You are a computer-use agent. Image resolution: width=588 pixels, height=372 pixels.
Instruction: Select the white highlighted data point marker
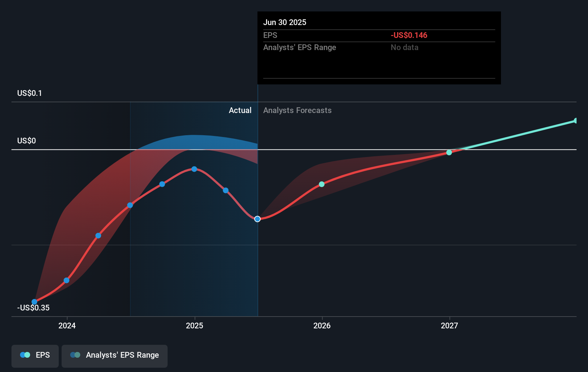(257, 219)
